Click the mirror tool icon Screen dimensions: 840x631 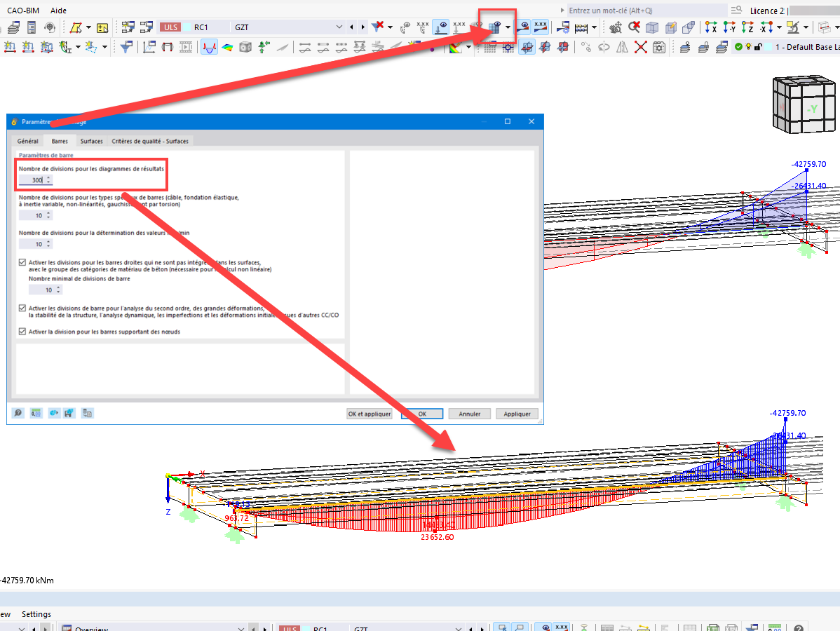(622, 47)
